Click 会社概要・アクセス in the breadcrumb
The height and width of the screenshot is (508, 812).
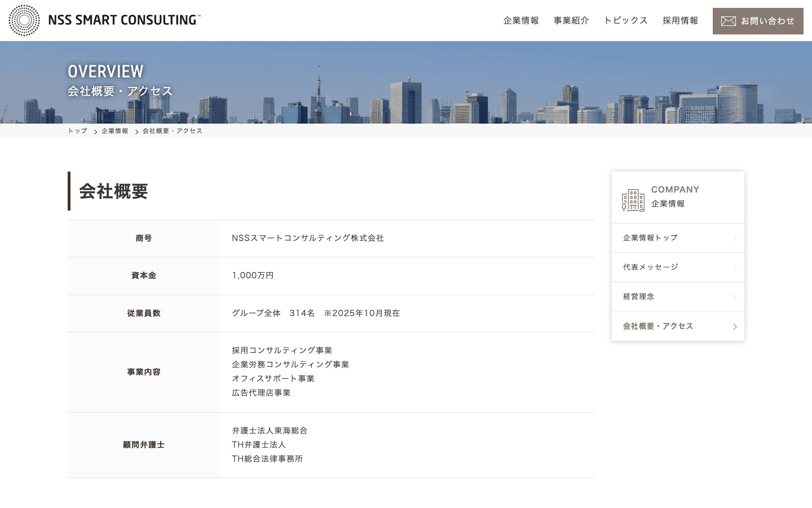pyautogui.click(x=173, y=131)
